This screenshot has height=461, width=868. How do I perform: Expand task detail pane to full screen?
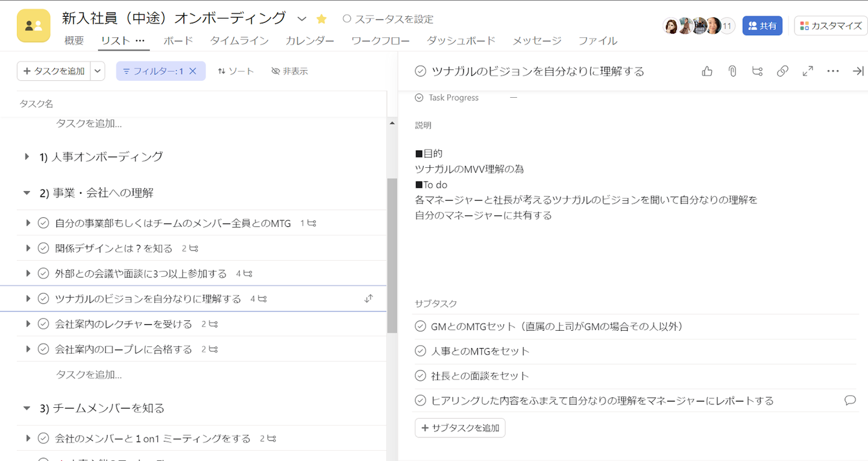click(x=808, y=71)
